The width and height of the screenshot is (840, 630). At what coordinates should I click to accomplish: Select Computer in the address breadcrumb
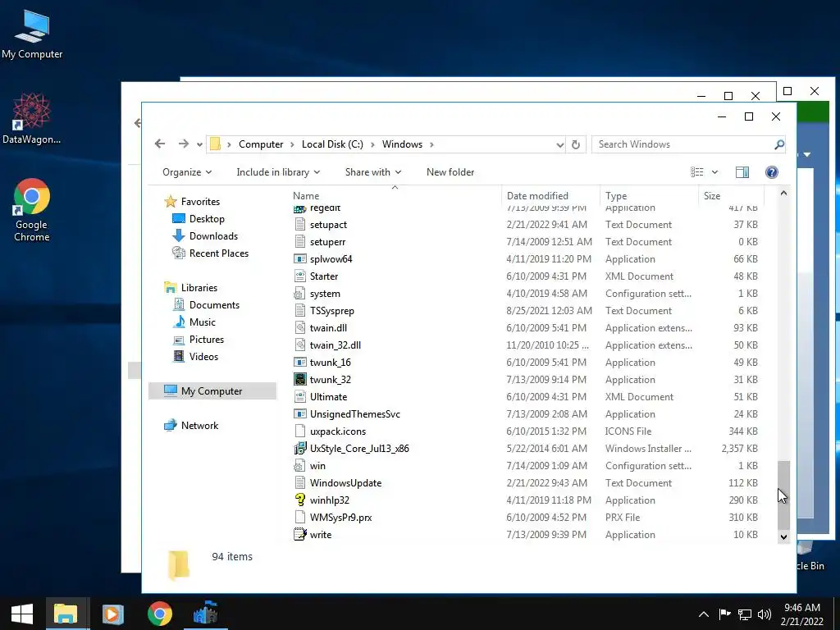[261, 144]
